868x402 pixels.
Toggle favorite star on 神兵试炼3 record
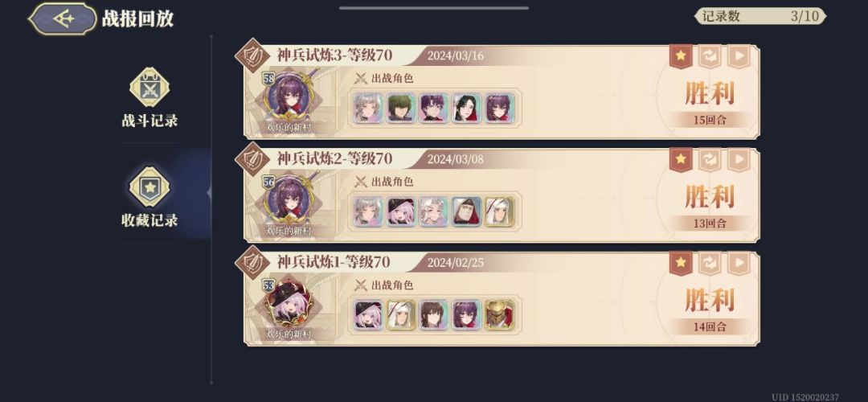click(681, 56)
